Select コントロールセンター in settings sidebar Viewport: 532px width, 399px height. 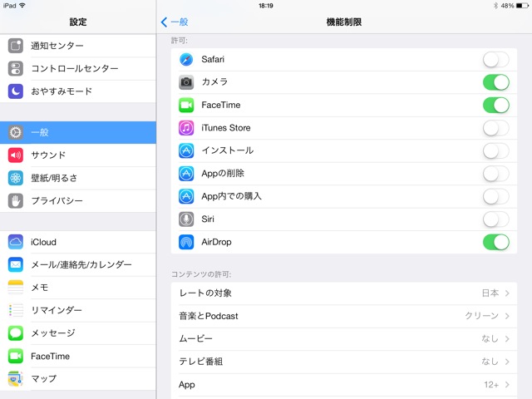pyautogui.click(x=78, y=68)
